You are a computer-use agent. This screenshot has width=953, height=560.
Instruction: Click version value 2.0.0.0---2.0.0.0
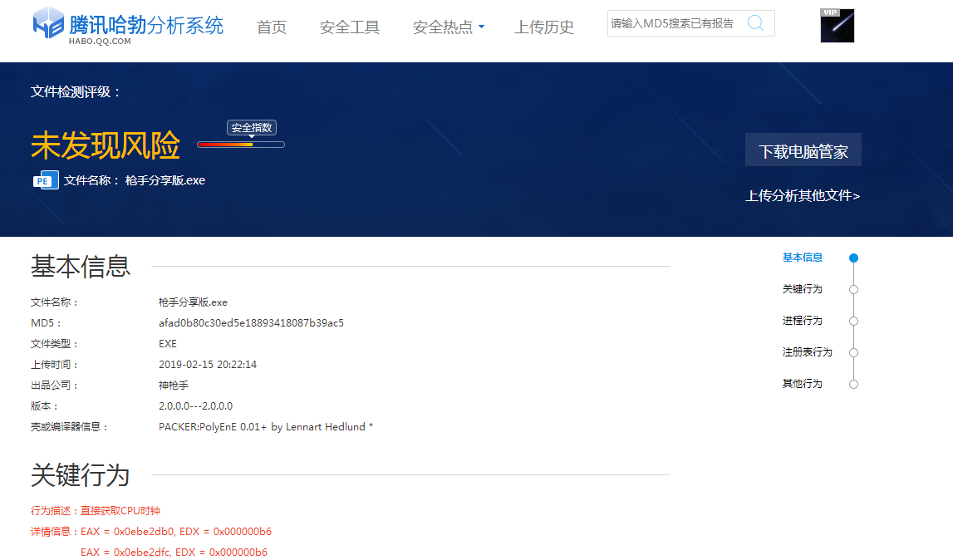pyautogui.click(x=196, y=405)
